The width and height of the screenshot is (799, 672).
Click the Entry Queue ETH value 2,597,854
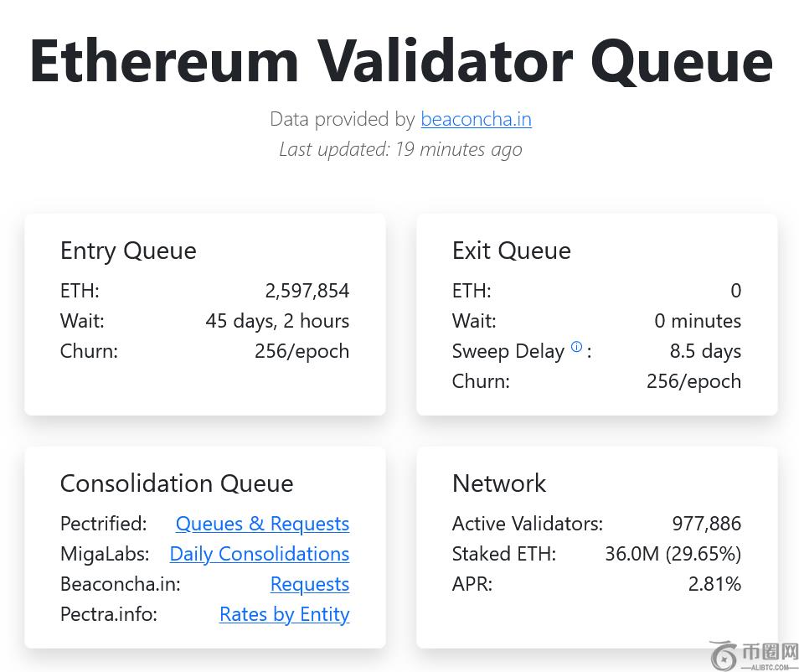coord(307,291)
